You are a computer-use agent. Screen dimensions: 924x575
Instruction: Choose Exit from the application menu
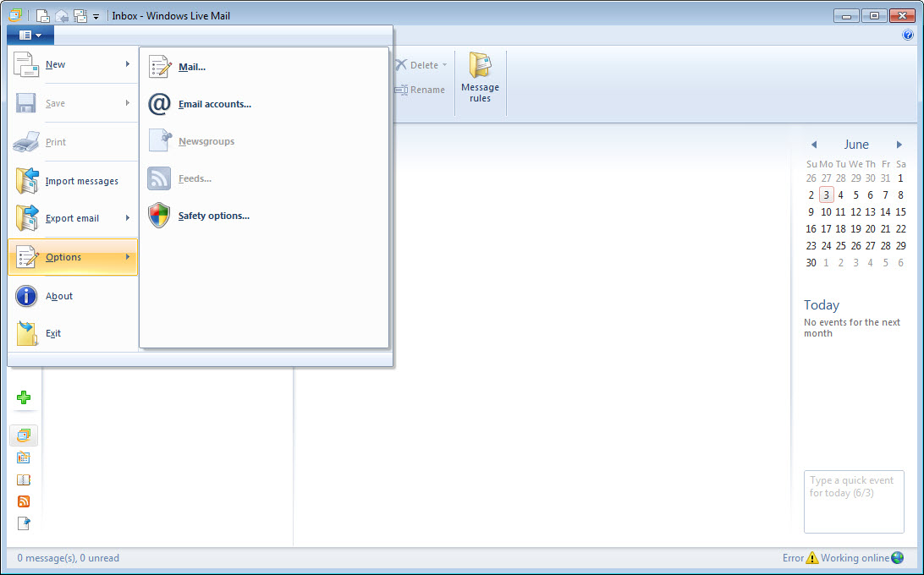pyautogui.click(x=52, y=333)
